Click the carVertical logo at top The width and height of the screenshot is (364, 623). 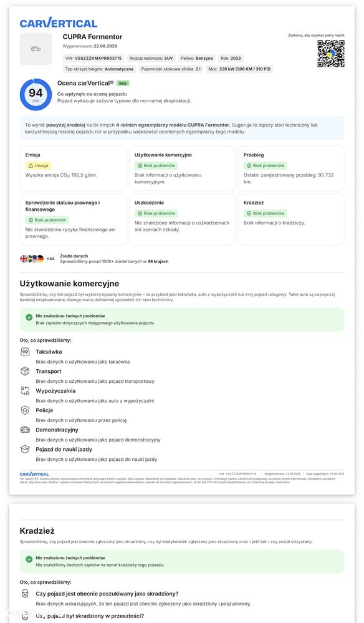point(59,23)
